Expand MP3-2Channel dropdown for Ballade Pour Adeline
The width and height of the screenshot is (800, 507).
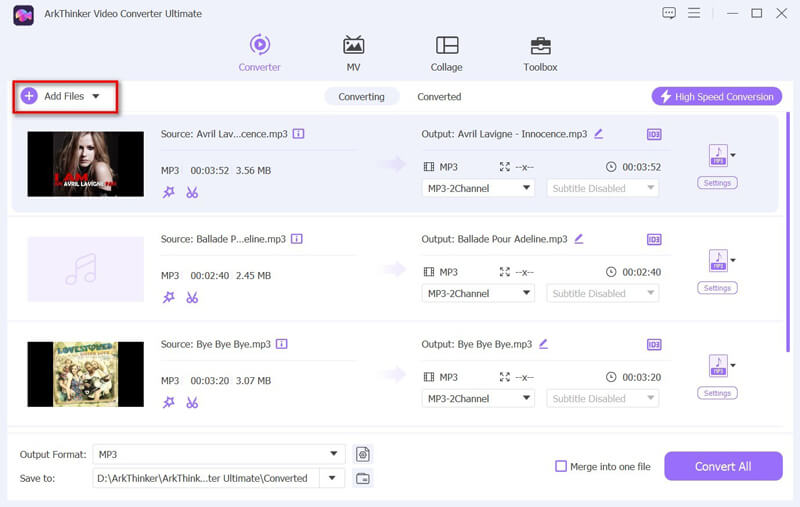coord(478,293)
